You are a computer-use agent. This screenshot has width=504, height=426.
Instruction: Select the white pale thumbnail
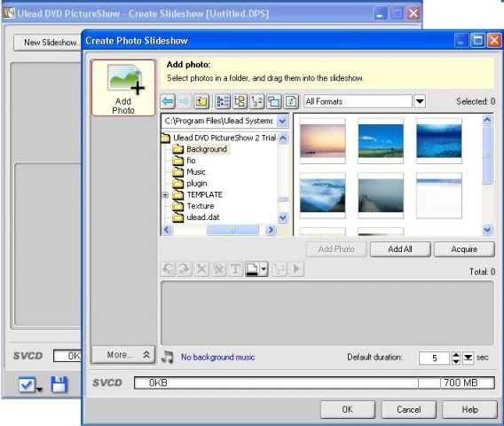tap(438, 195)
